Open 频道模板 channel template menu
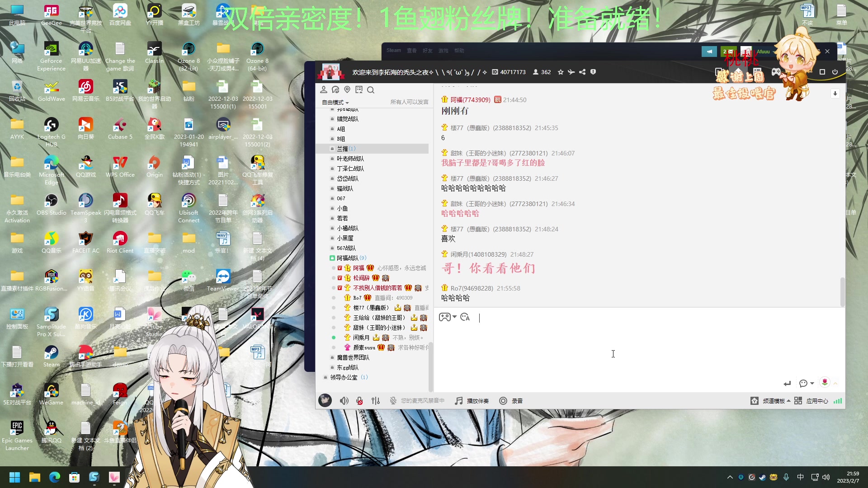This screenshot has height=488, width=868. tap(770, 401)
